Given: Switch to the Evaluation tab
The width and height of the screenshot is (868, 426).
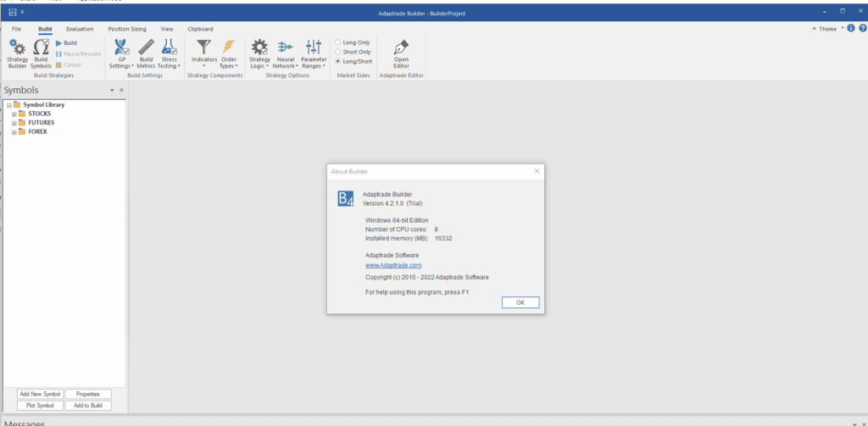Looking at the screenshot, I should (80, 29).
